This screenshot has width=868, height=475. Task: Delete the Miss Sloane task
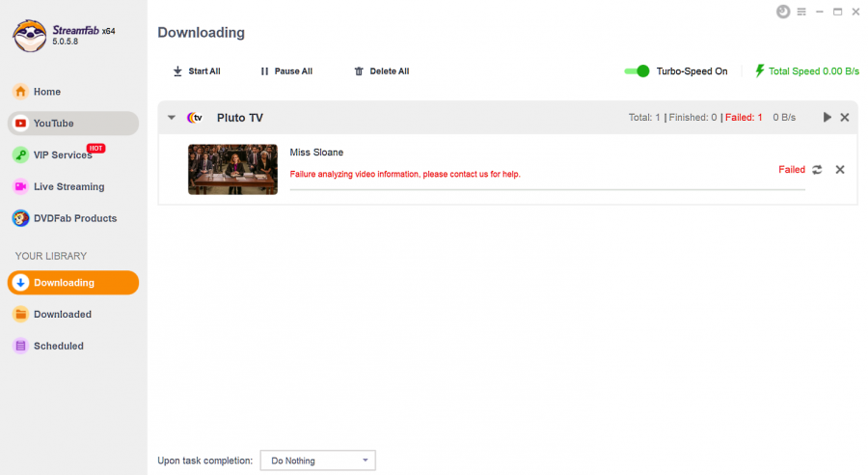(840, 170)
